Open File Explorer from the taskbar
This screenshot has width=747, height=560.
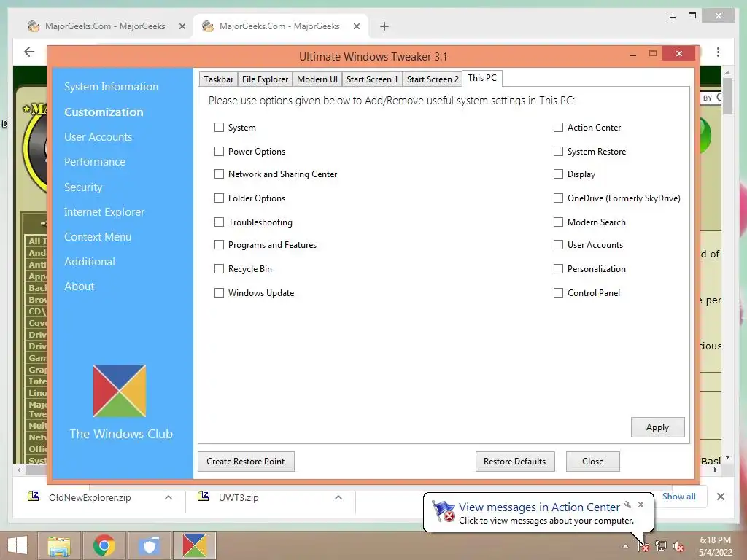pyautogui.click(x=59, y=545)
